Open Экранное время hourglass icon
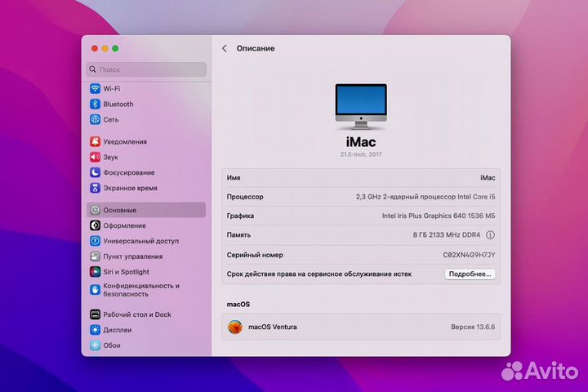This screenshot has width=588, height=392. (96, 188)
